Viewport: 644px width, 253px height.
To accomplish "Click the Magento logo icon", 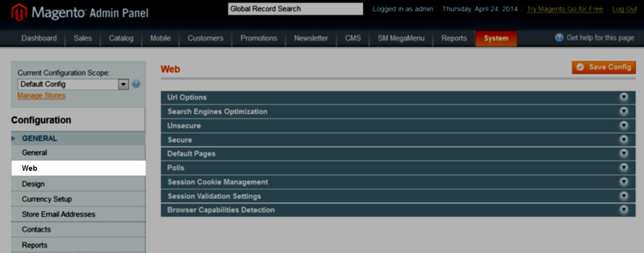I will point(19,12).
